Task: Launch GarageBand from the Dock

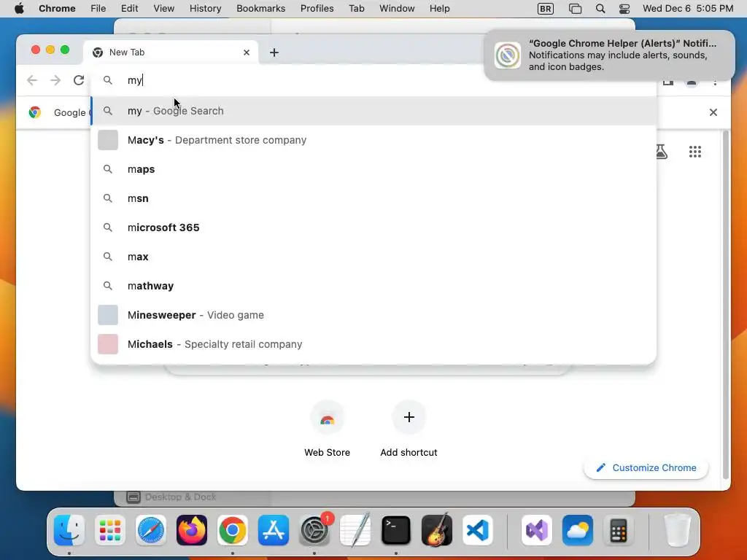Action: click(x=437, y=530)
